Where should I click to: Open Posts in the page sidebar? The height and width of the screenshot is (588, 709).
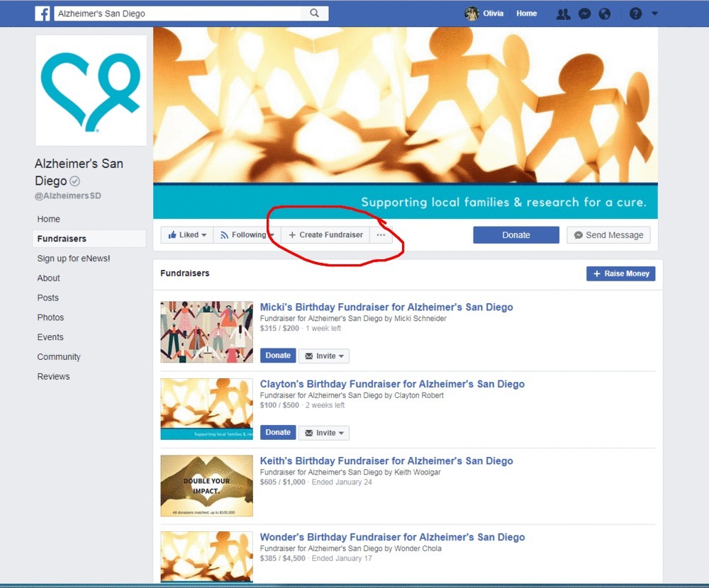48,298
